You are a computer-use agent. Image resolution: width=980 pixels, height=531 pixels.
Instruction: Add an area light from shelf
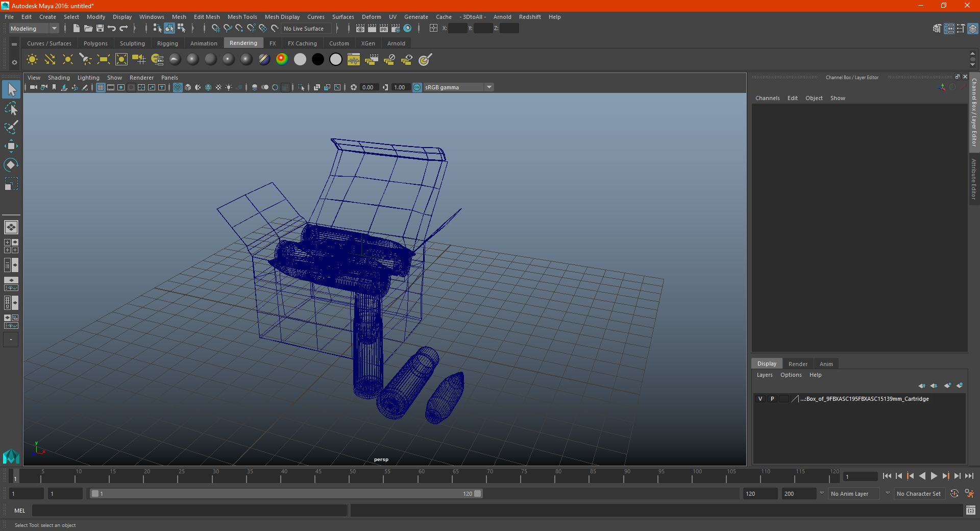(x=104, y=60)
